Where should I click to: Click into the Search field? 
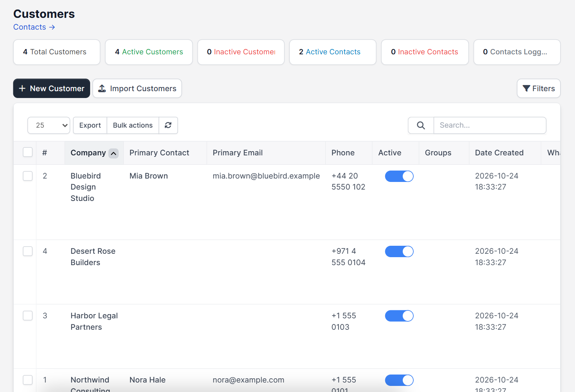point(490,125)
